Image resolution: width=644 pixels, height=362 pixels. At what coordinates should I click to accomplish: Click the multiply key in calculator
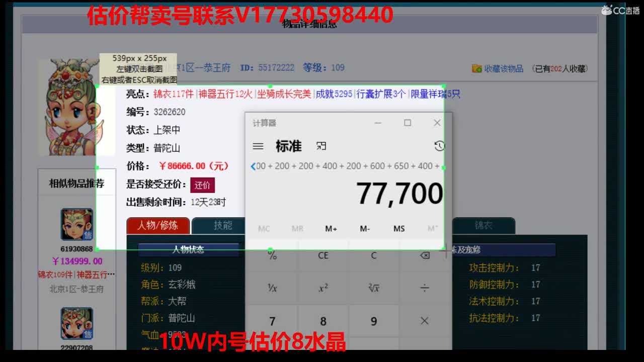(425, 321)
